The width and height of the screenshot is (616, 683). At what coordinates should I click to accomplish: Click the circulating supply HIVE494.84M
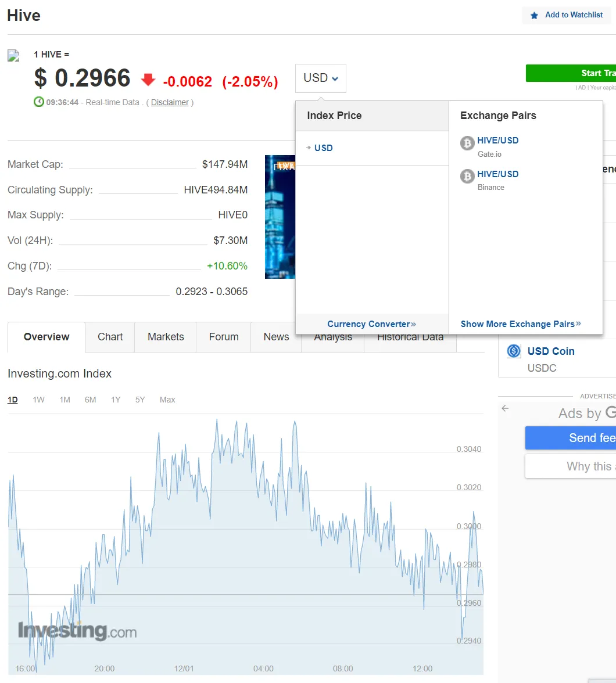click(x=216, y=190)
